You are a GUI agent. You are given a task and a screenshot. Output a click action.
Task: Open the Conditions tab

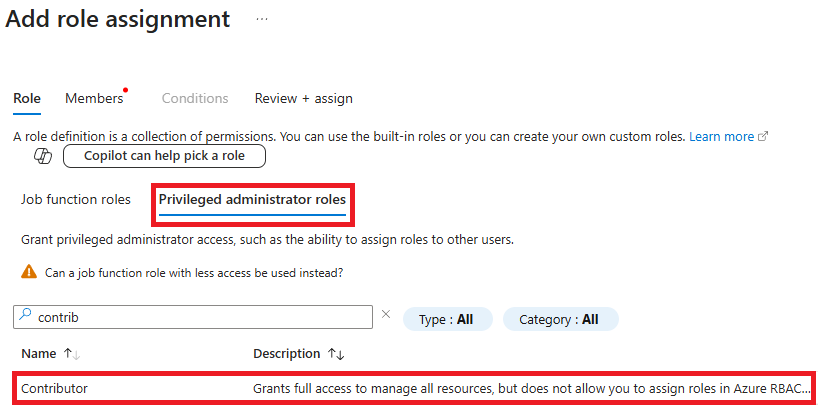[x=195, y=98]
